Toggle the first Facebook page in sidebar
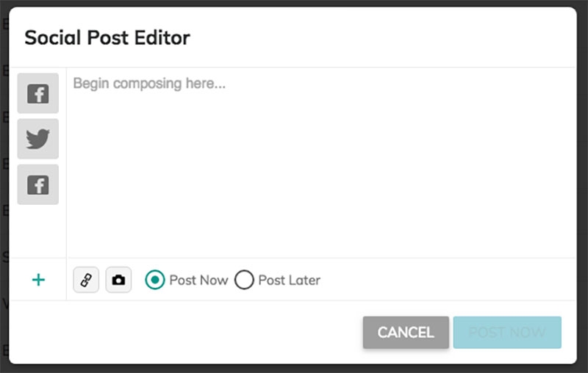Viewport: 588px width, 373px height. pos(37,93)
